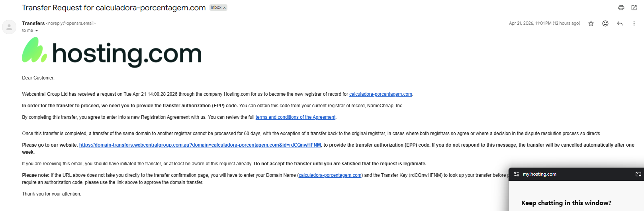Click the email timestamp Apr 21, 2026
This screenshot has height=211, width=644.
point(544,23)
